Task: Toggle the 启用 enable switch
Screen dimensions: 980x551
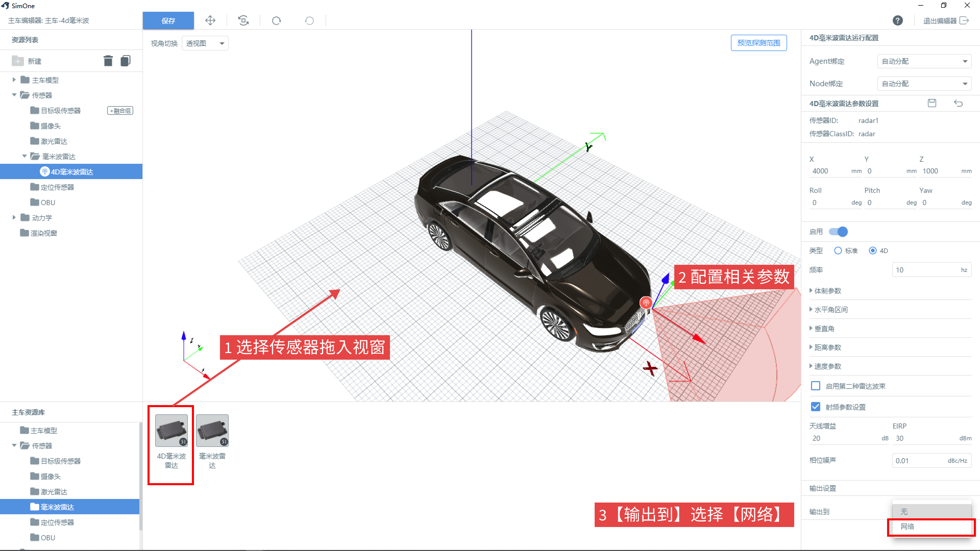Action: click(x=838, y=232)
